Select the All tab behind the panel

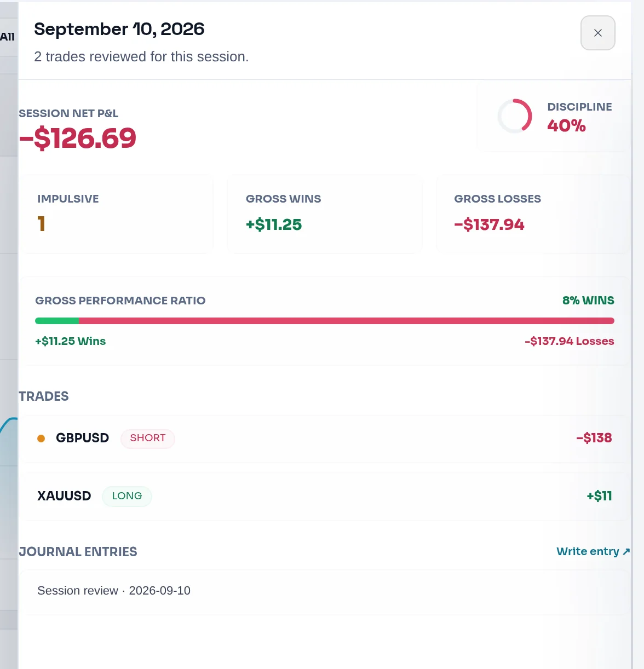coord(8,37)
